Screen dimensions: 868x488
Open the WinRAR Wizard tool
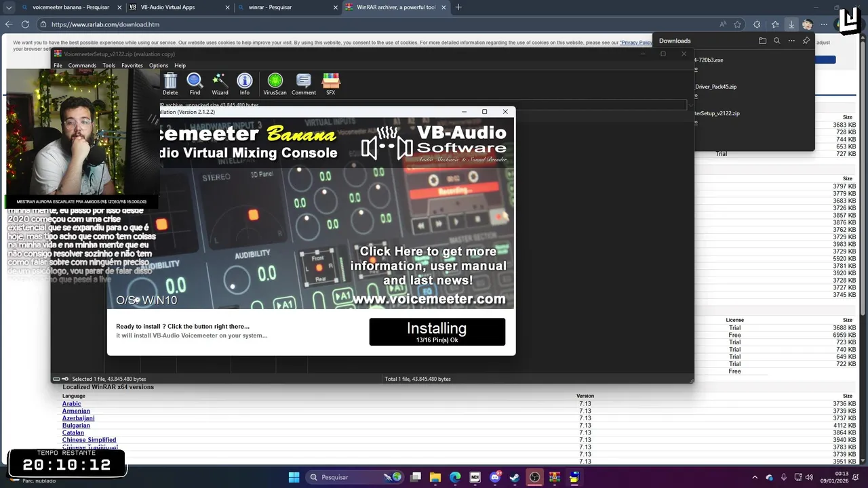[220, 85]
